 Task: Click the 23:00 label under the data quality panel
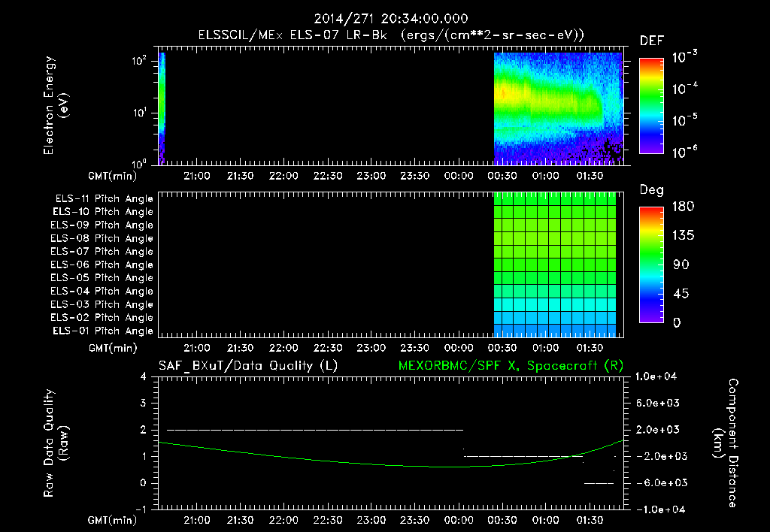(371, 520)
